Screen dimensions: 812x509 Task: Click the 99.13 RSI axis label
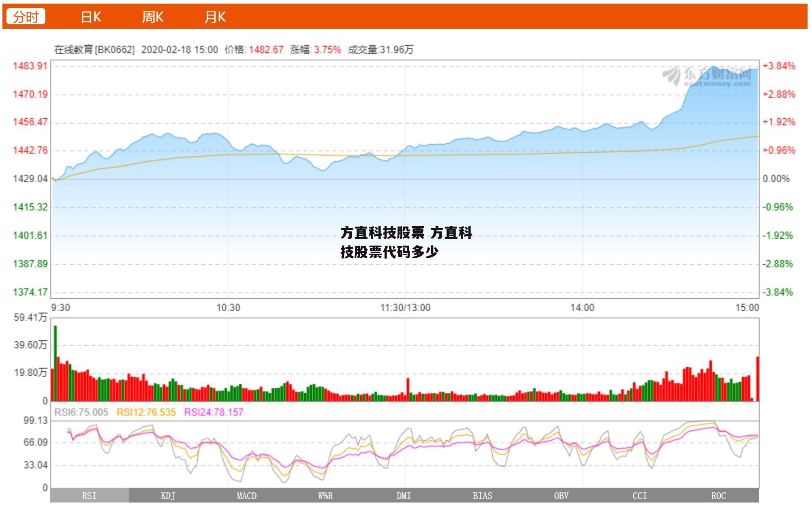[36, 421]
